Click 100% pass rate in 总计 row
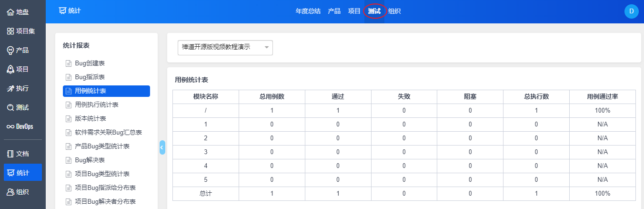644x209 pixels. coord(603,193)
